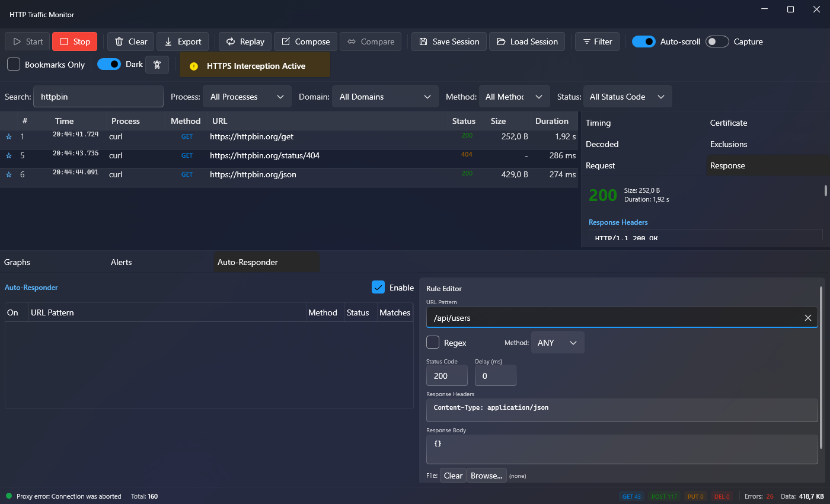Toggle the Auto-scroll switch off

click(x=643, y=42)
